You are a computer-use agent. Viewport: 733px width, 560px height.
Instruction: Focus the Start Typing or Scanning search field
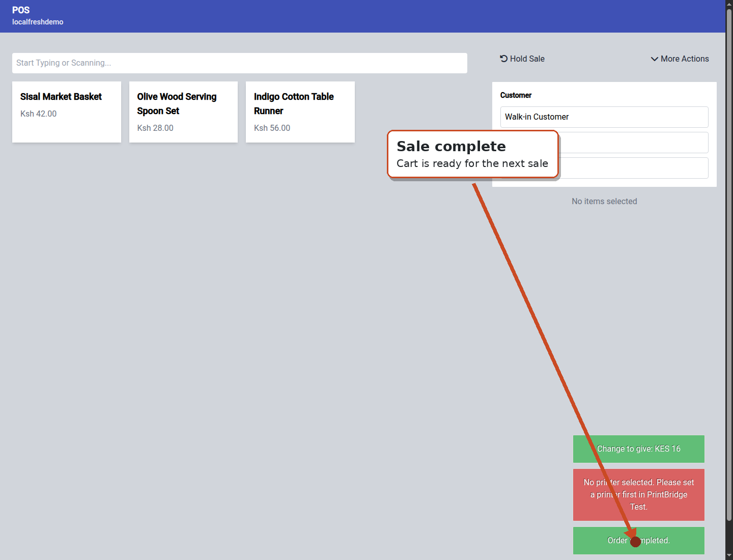click(240, 63)
